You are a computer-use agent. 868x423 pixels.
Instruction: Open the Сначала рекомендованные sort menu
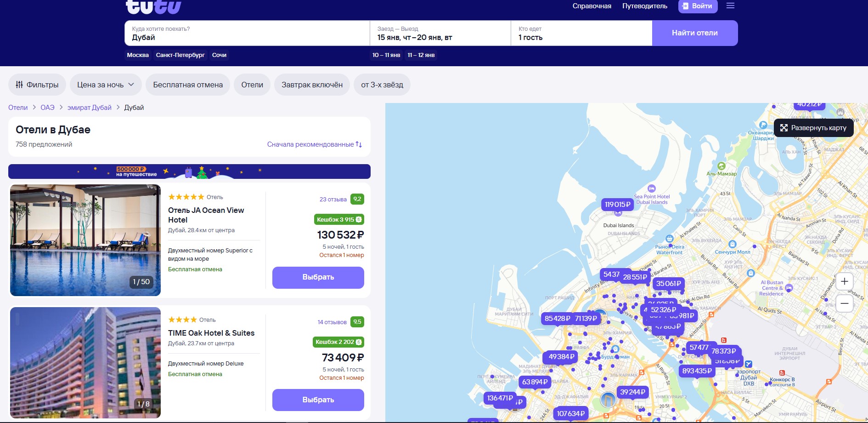(x=315, y=144)
